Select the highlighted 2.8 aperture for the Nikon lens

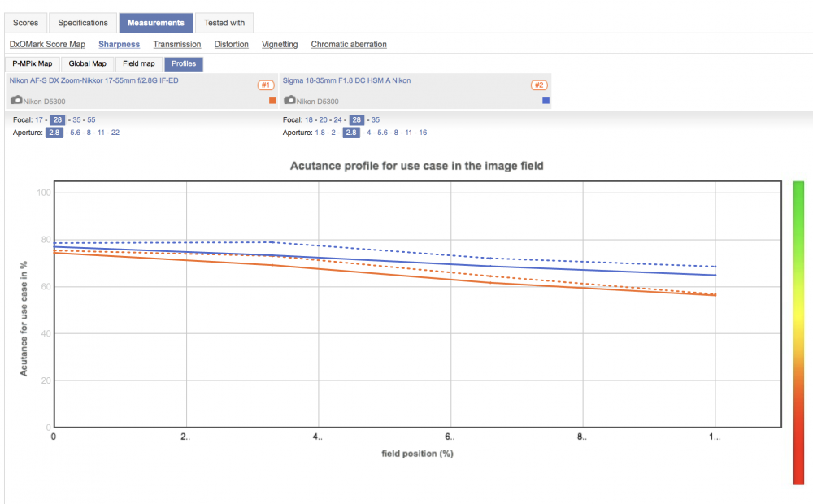pyautogui.click(x=54, y=133)
